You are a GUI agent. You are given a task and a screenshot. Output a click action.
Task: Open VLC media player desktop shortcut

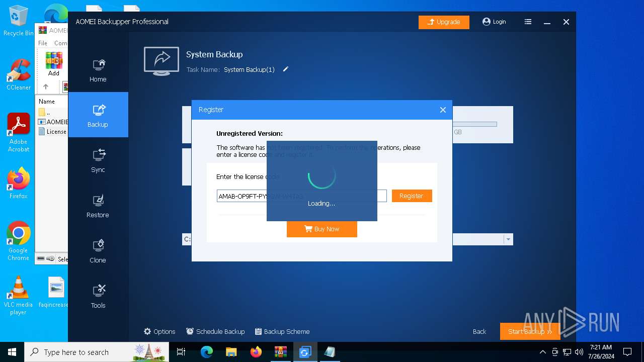click(19, 296)
